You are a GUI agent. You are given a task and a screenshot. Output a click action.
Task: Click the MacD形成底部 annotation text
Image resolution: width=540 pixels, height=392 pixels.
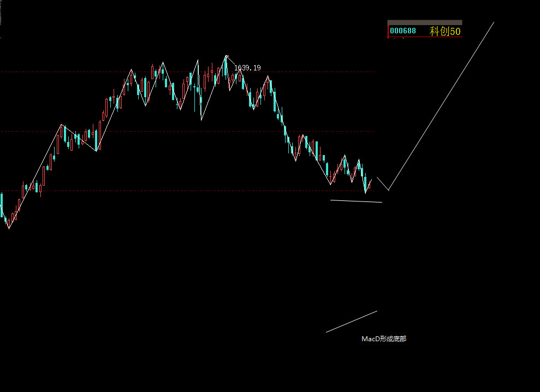[x=384, y=339]
